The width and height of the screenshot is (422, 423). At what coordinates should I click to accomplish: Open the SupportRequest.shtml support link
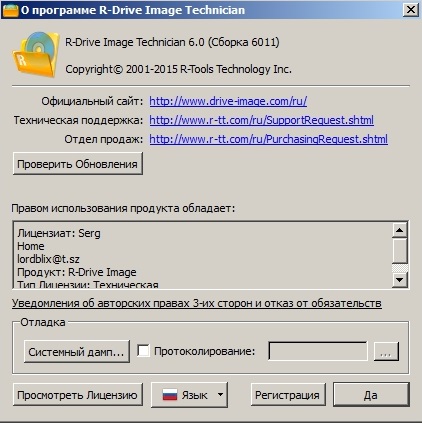261,120
